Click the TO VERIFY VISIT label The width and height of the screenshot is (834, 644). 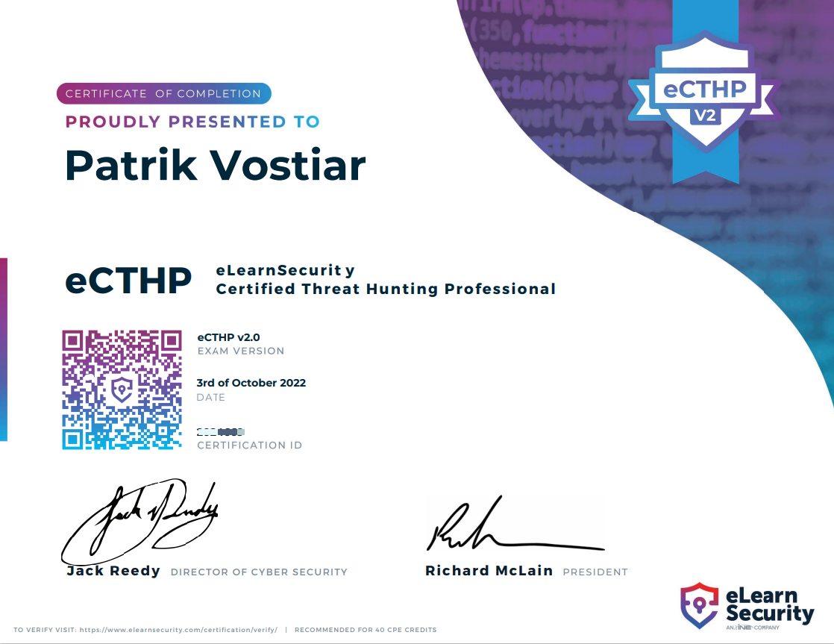(x=45, y=630)
